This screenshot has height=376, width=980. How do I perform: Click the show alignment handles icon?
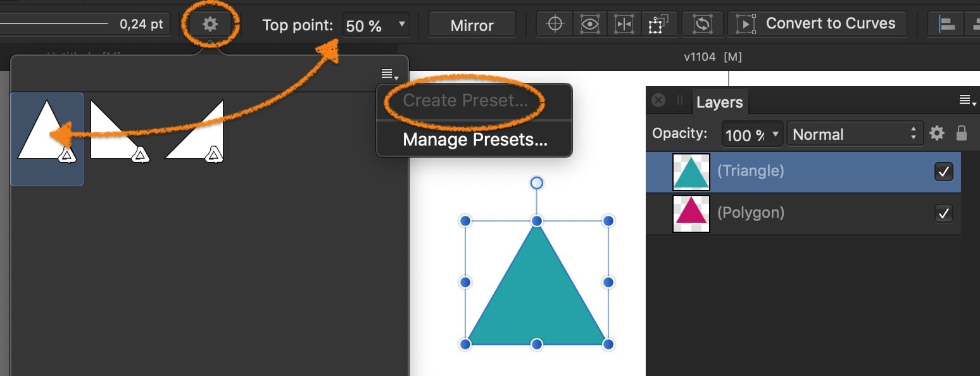(x=624, y=23)
